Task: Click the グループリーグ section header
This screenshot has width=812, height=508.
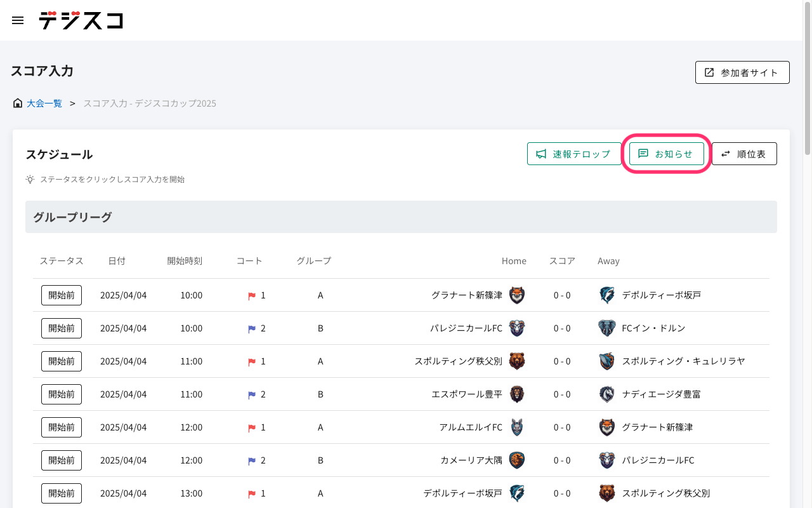Action: 401,217
